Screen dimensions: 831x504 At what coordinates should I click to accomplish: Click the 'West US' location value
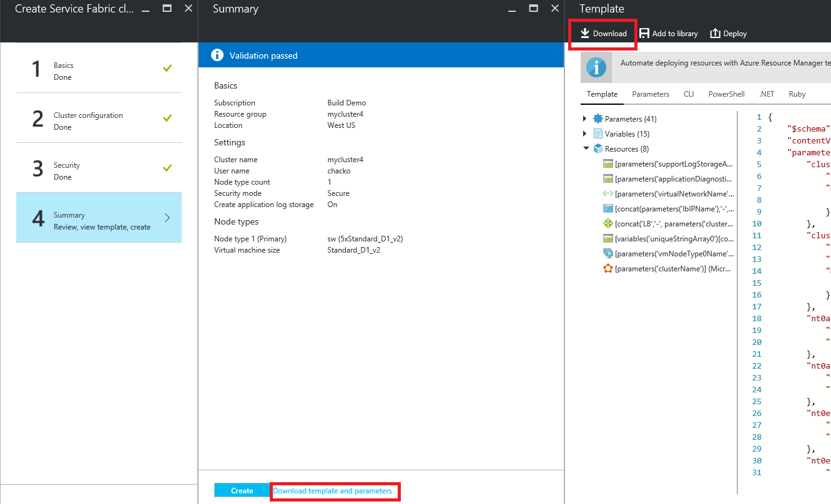point(341,125)
